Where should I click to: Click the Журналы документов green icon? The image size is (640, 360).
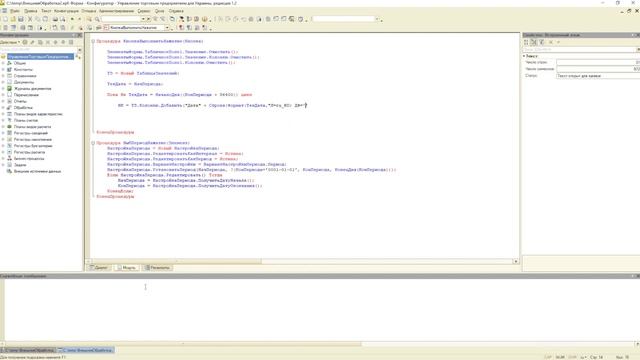click(9, 89)
